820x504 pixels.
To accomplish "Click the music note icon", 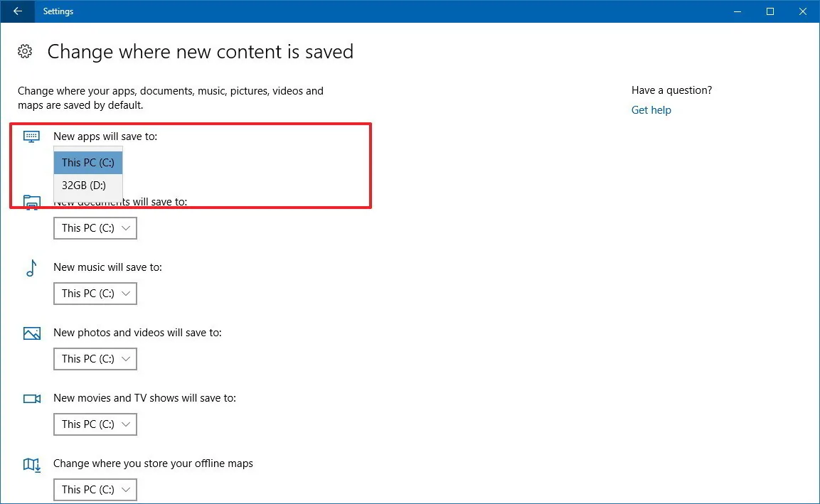I will 31,268.
